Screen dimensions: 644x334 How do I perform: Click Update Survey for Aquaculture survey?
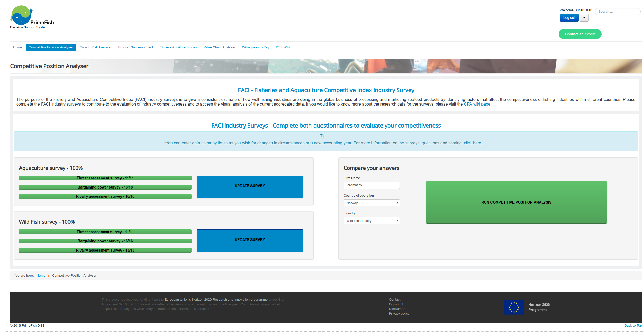click(x=250, y=186)
